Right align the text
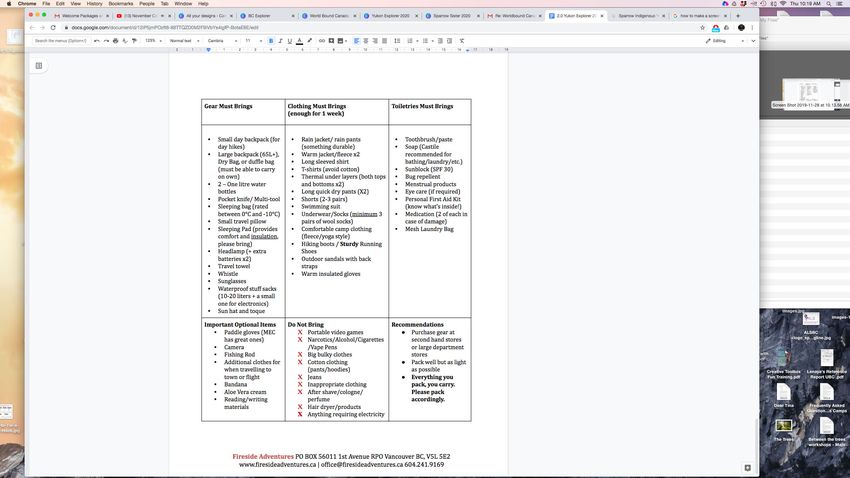850x478 pixels. click(x=375, y=41)
